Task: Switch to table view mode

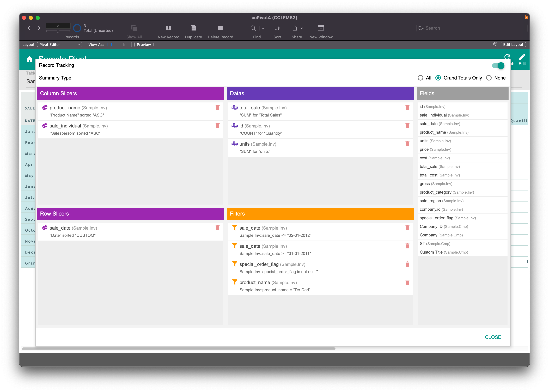Action: [126, 45]
